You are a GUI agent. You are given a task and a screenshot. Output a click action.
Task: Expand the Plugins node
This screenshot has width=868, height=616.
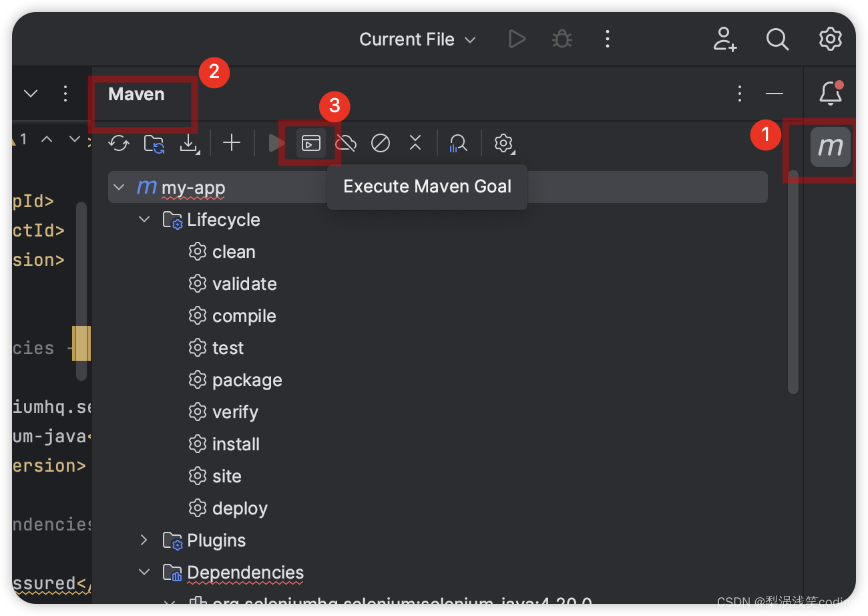click(x=144, y=540)
